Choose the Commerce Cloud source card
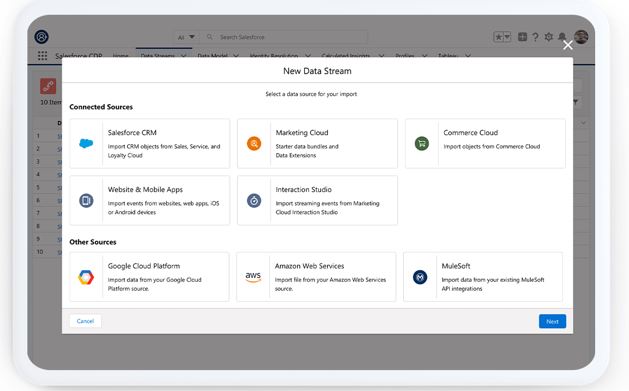Screen dimensions: 629x391 coord(485,143)
